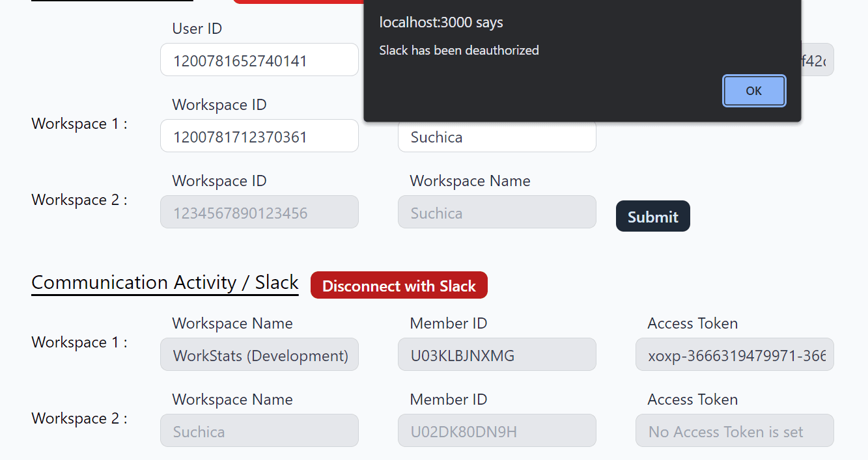Click the No Access Token is set field
The width and height of the screenshot is (868, 460).
(x=735, y=431)
